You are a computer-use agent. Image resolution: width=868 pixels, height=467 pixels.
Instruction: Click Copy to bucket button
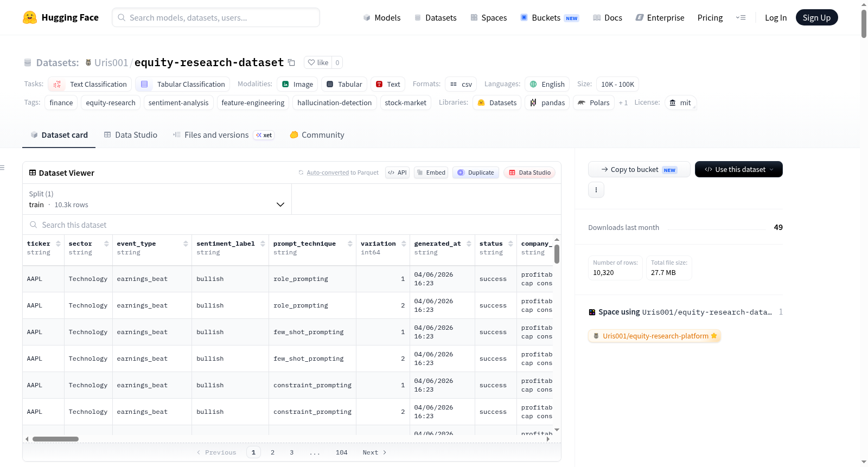[639, 169]
